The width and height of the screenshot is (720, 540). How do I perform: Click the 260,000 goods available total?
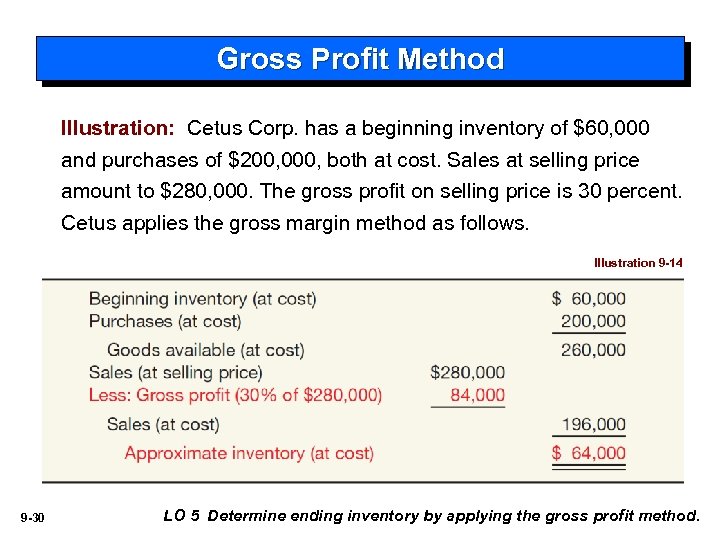click(593, 350)
